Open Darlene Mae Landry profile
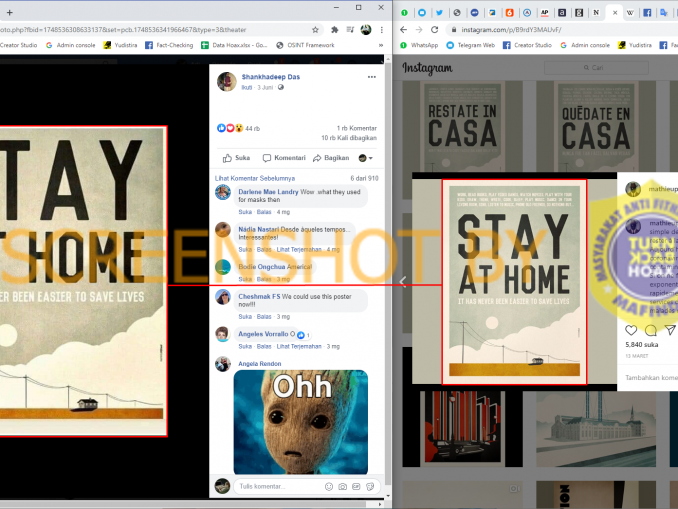This screenshot has height=509, width=678. point(268,192)
